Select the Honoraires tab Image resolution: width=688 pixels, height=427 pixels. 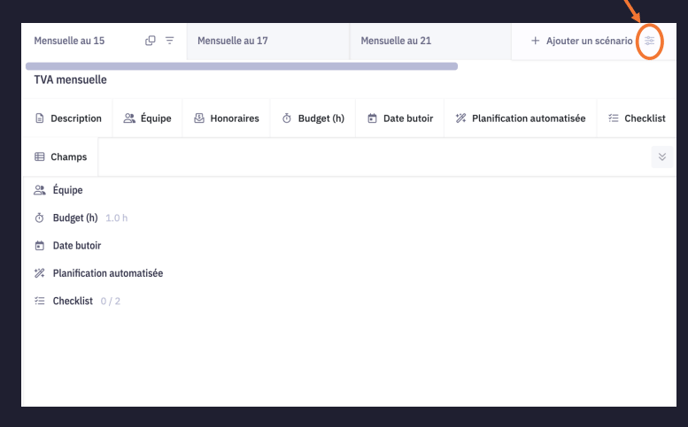pyautogui.click(x=226, y=118)
